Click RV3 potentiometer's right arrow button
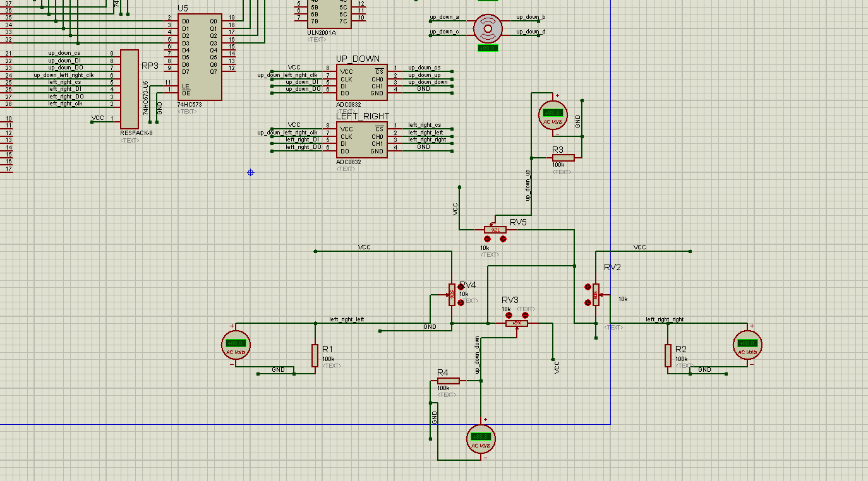The width and height of the screenshot is (868, 481). pyautogui.click(x=525, y=315)
